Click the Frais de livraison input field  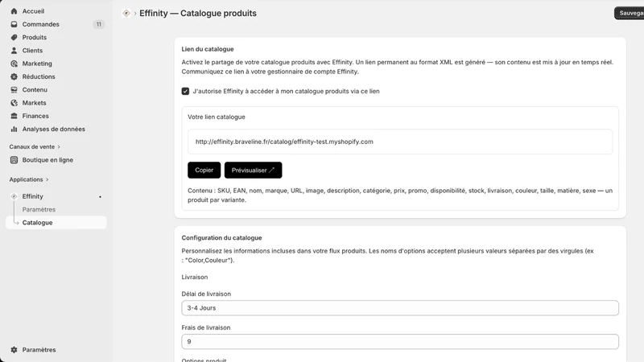[x=400, y=341]
